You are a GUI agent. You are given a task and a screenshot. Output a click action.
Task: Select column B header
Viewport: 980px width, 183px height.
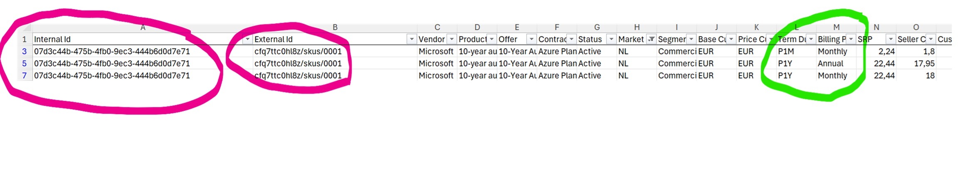pos(335,28)
